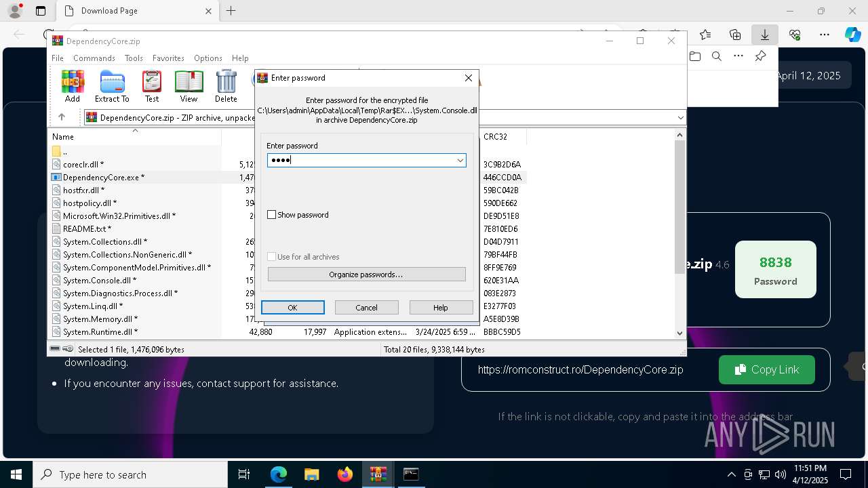Expand the WinRAR address bar dropdown
Image resolution: width=868 pixels, height=488 pixels.
pos(680,118)
